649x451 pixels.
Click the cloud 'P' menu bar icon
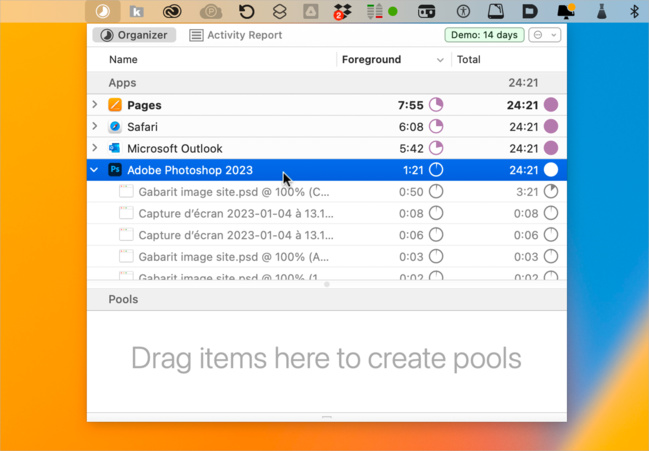pyautogui.click(x=211, y=12)
